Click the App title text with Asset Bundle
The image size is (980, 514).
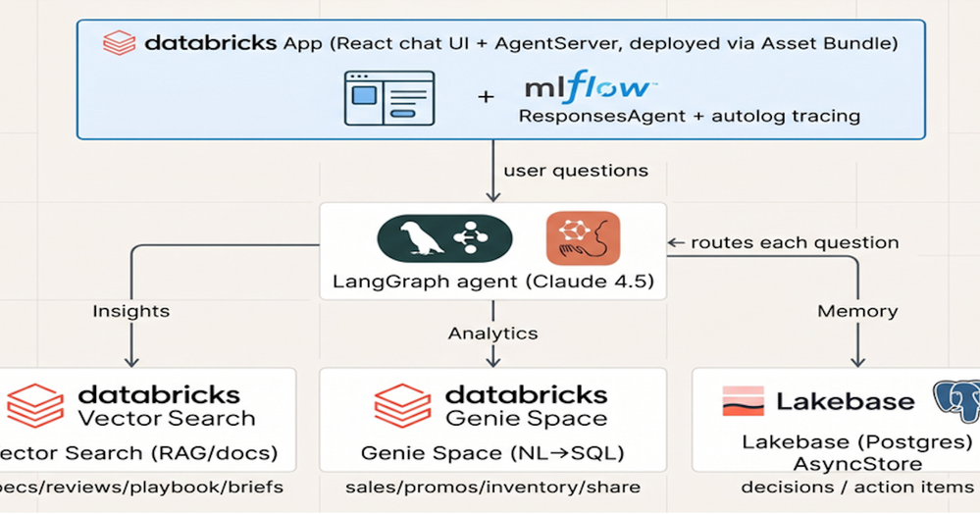click(x=591, y=43)
